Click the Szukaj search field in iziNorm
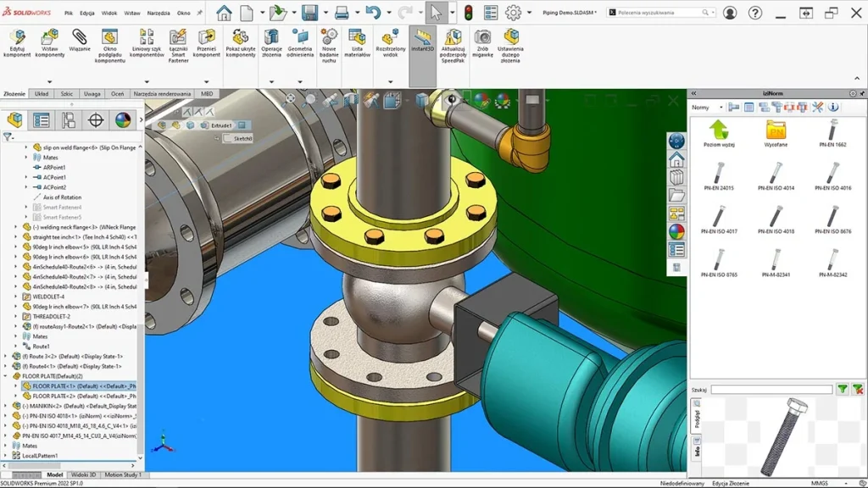868x488 pixels. pos(771,390)
